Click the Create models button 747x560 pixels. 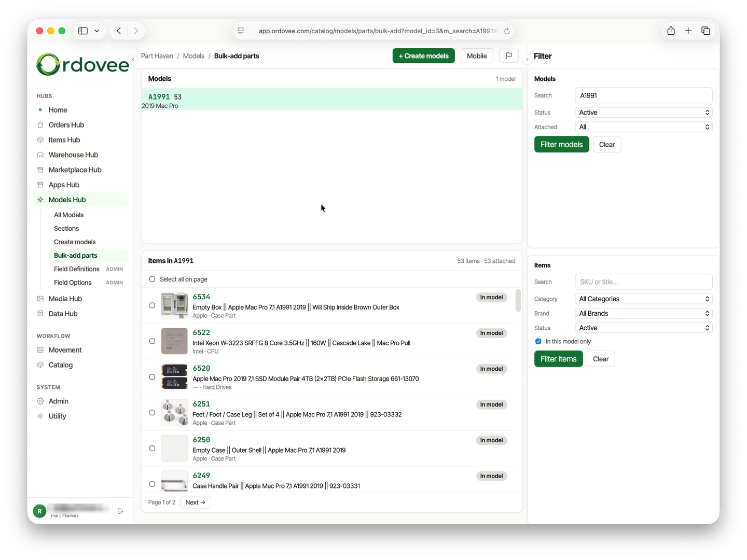[x=423, y=55]
